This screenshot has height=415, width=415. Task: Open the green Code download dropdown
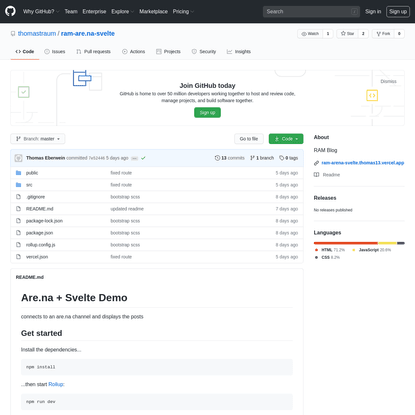pos(286,139)
